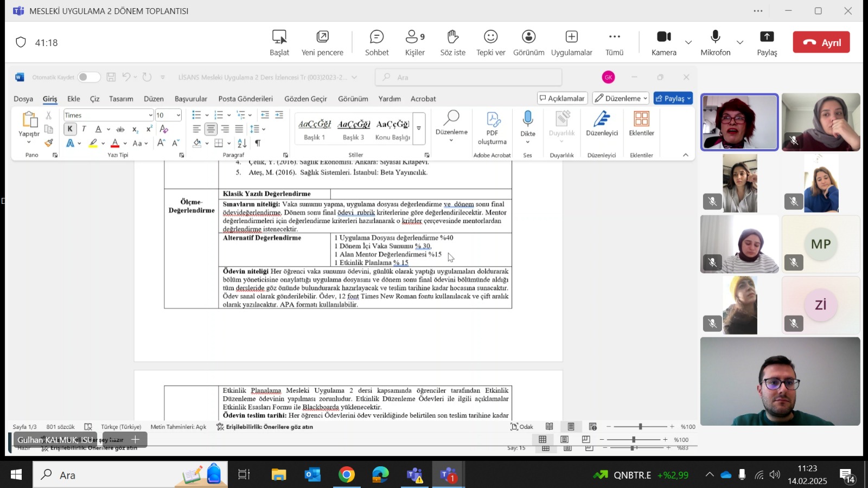Viewport: 868px width, 488px height.
Task: Open Uygulamalar apps in Teams
Action: 571,42
